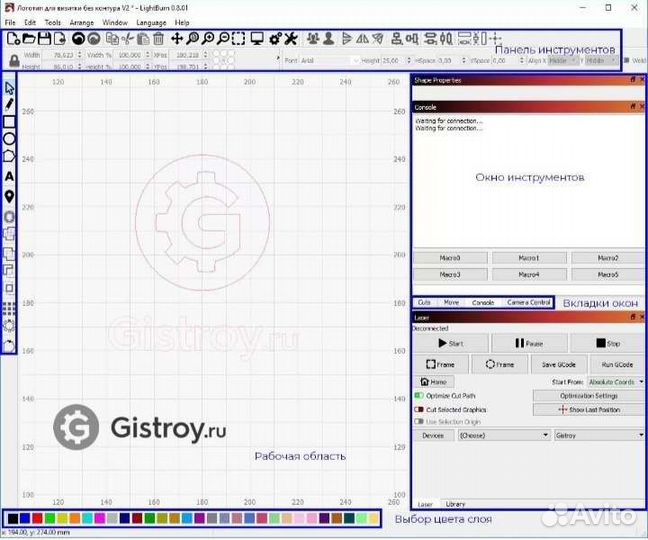Click the Optimization Settings button
648x540 pixels.
coord(588,396)
